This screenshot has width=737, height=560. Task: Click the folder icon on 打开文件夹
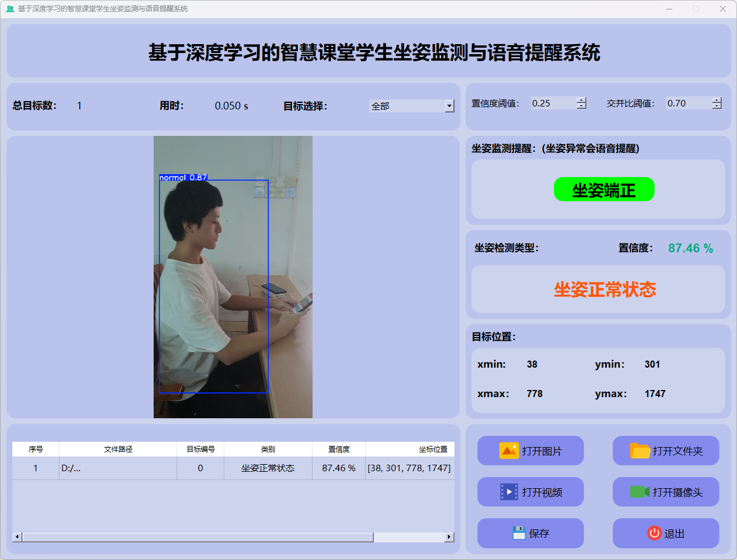tap(640, 451)
